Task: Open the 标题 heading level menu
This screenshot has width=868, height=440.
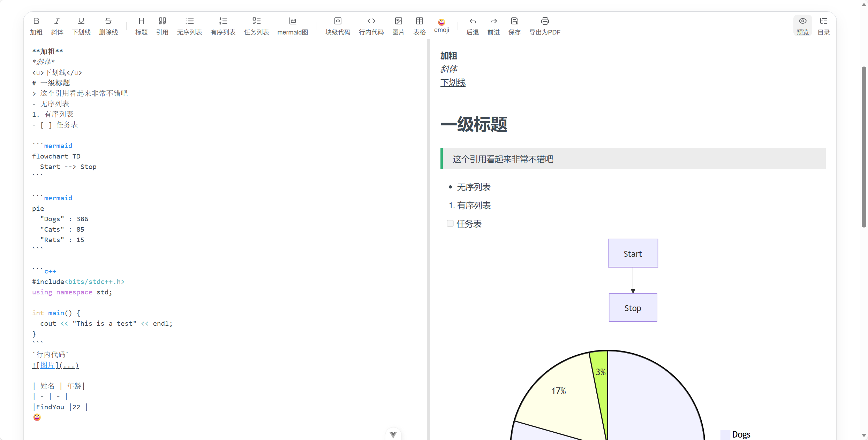Action: click(141, 21)
